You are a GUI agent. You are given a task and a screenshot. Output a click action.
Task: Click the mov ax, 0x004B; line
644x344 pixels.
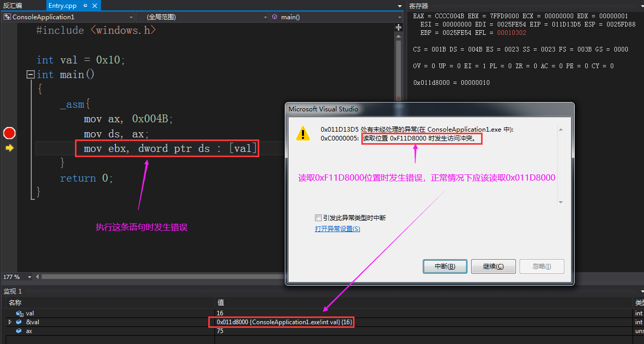[128, 119]
